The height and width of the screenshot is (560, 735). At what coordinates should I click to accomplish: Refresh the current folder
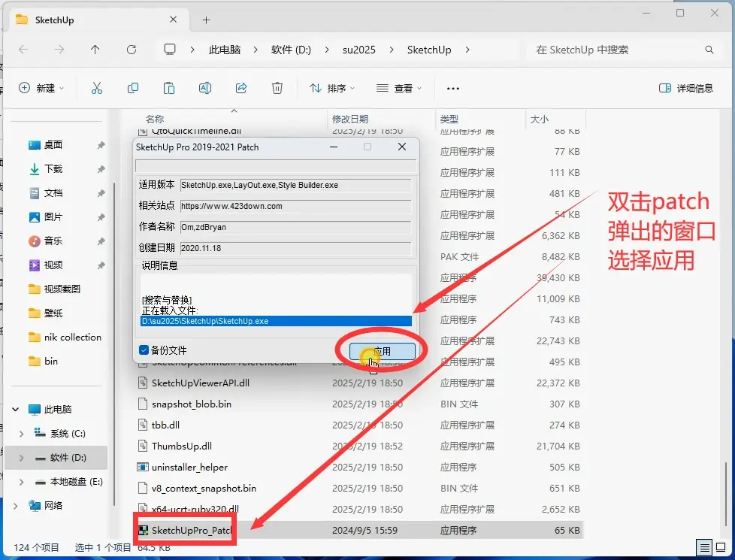tap(132, 50)
